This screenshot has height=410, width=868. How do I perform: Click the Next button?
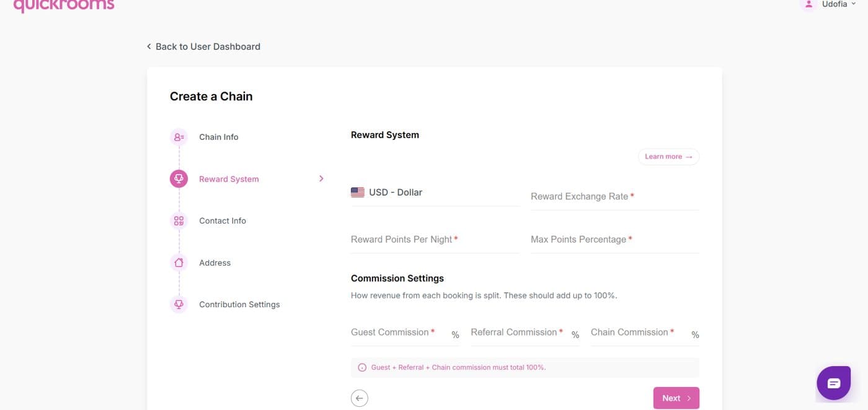(x=676, y=398)
